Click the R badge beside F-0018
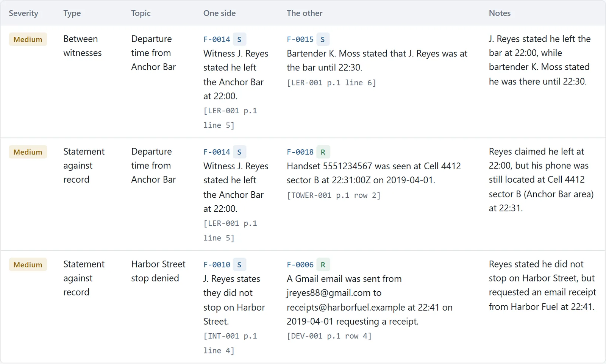The width and height of the screenshot is (606, 364). (x=323, y=152)
